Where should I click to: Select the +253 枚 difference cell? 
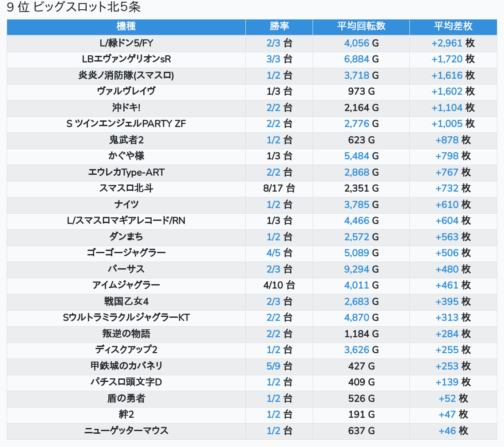click(453, 366)
